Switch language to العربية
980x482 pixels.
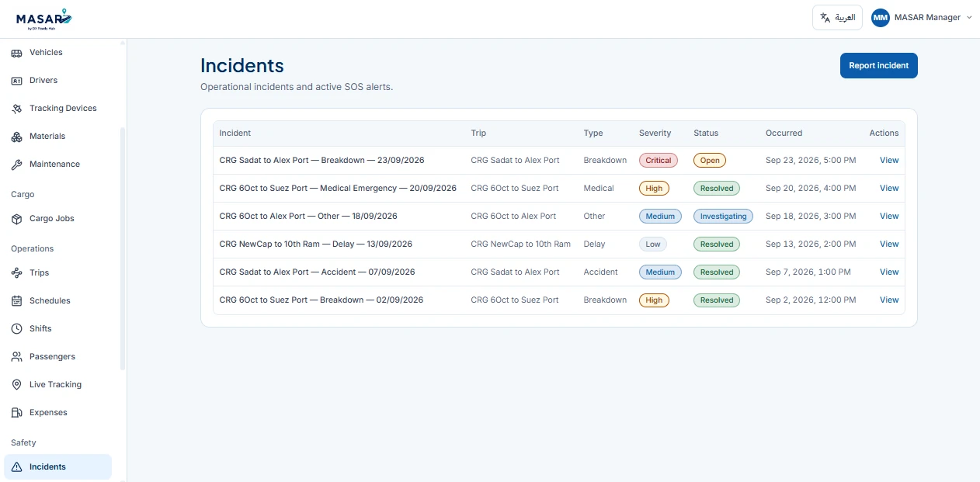click(x=837, y=18)
